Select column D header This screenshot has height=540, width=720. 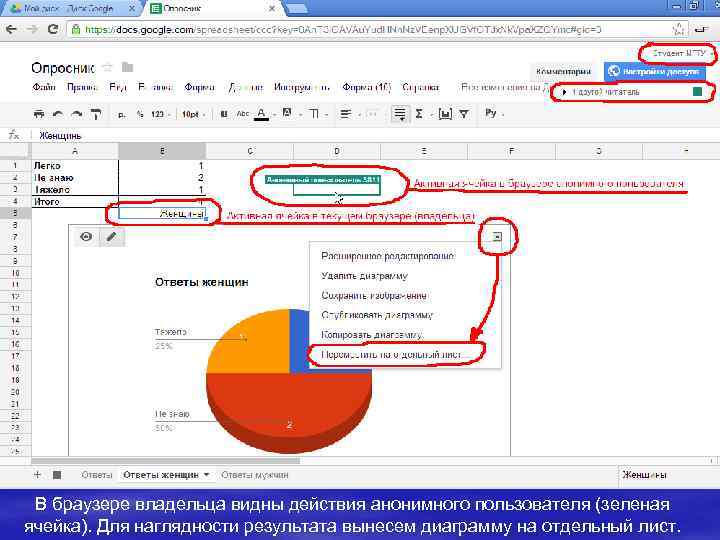(337, 151)
